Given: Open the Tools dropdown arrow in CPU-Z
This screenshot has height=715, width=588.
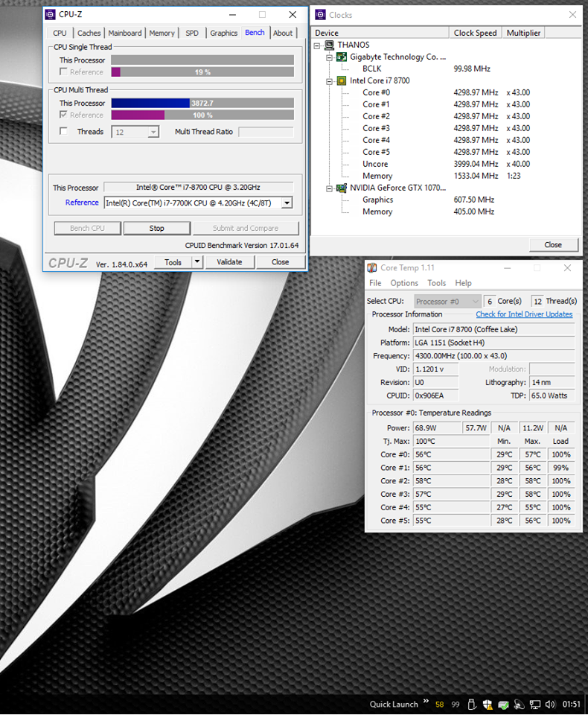Looking at the screenshot, I should (197, 261).
